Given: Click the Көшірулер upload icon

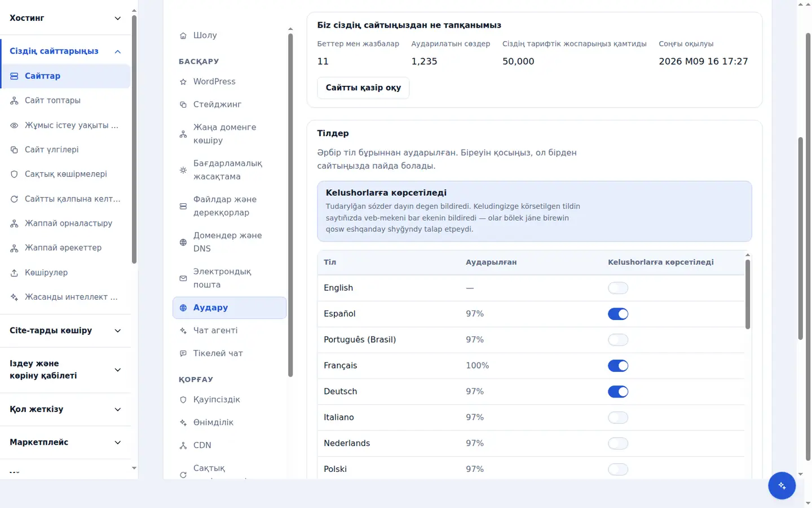Looking at the screenshot, I should click(x=15, y=273).
